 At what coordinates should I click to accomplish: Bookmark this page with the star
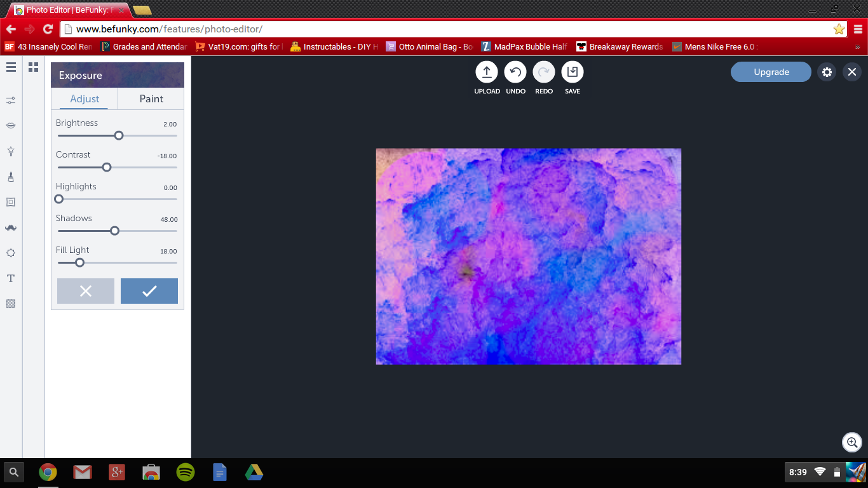839,29
